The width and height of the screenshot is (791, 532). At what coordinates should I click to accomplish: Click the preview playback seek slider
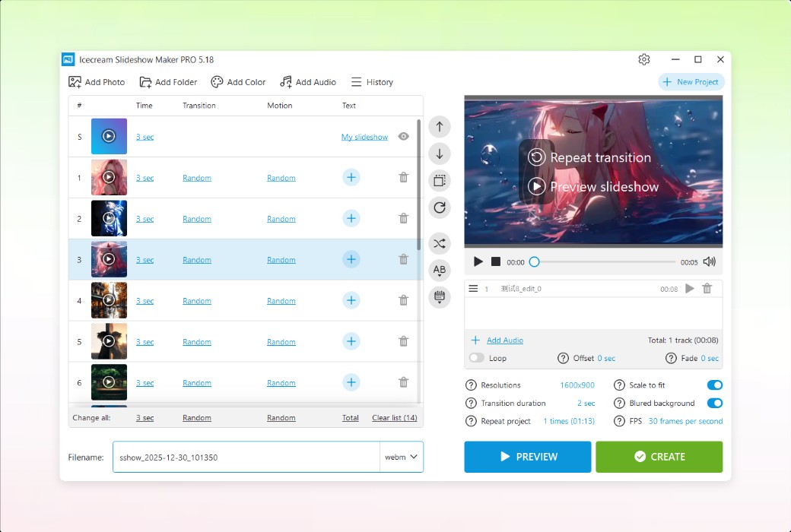click(x=605, y=261)
